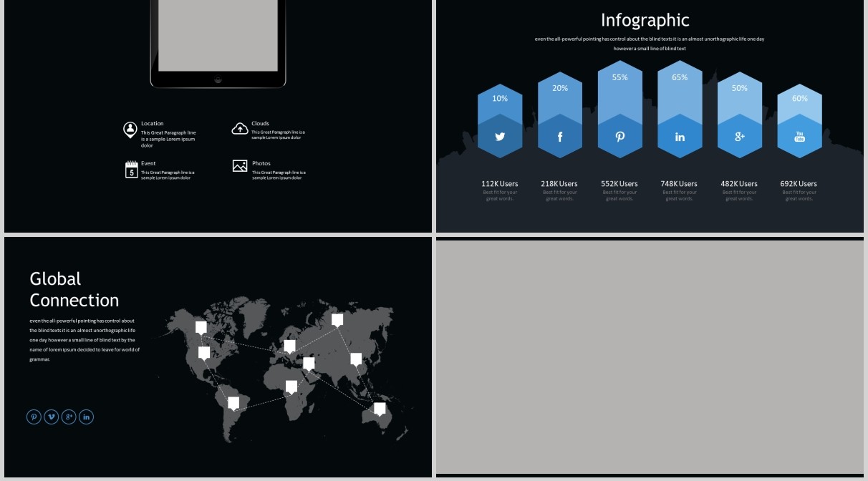Click the circled Google+ icon under Global Connection
This screenshot has height=481, width=868.
click(x=69, y=417)
